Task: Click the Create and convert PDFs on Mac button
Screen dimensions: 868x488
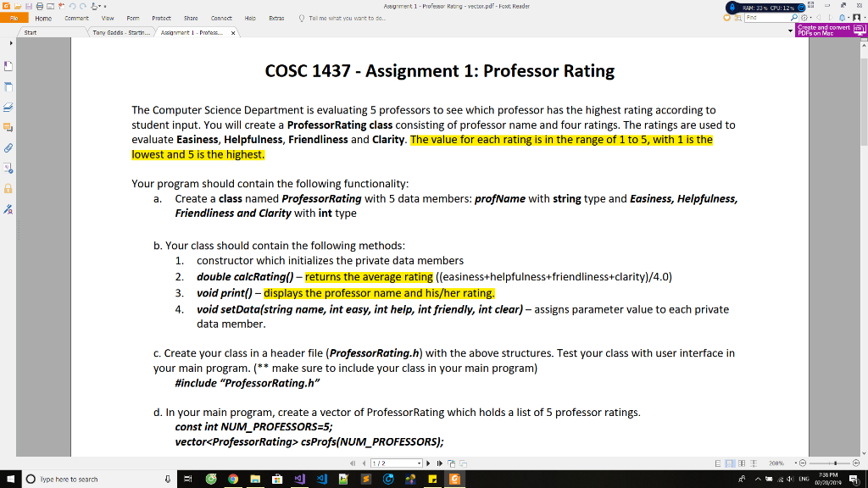Action: tap(828, 29)
